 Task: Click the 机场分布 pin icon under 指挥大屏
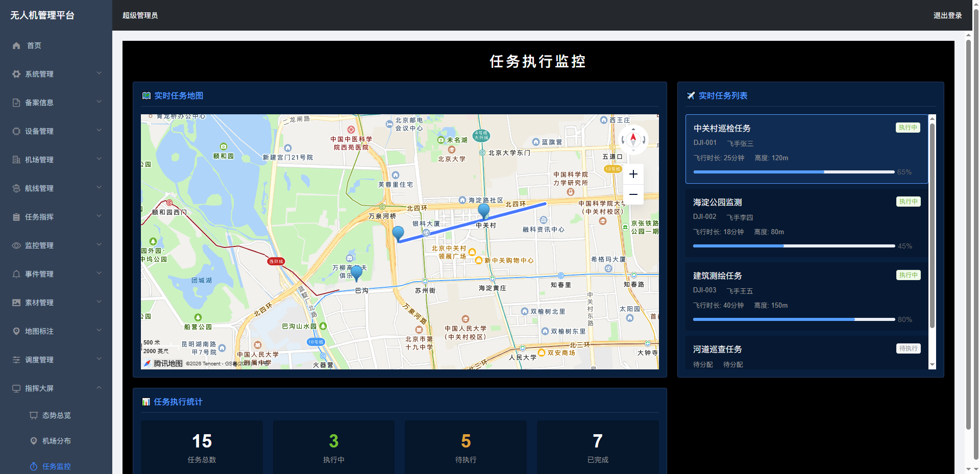click(33, 440)
